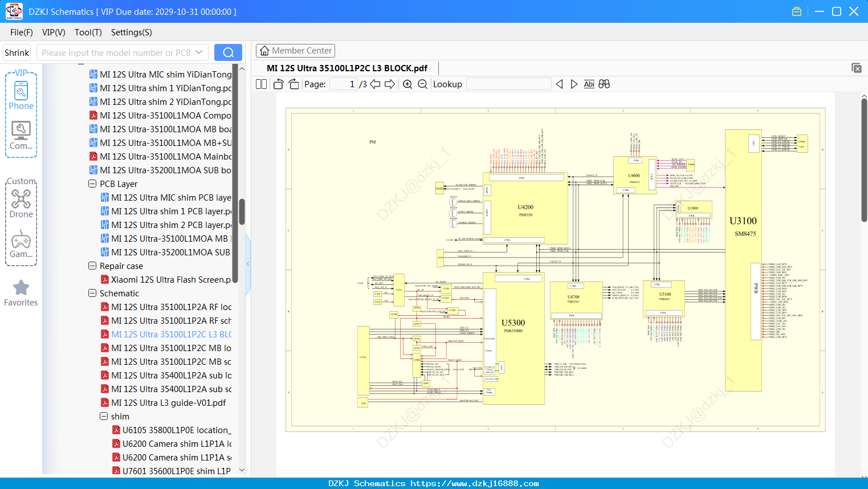868x489 pixels.
Task: Click the yellow toolbox icon in title bar
Action: [797, 11]
